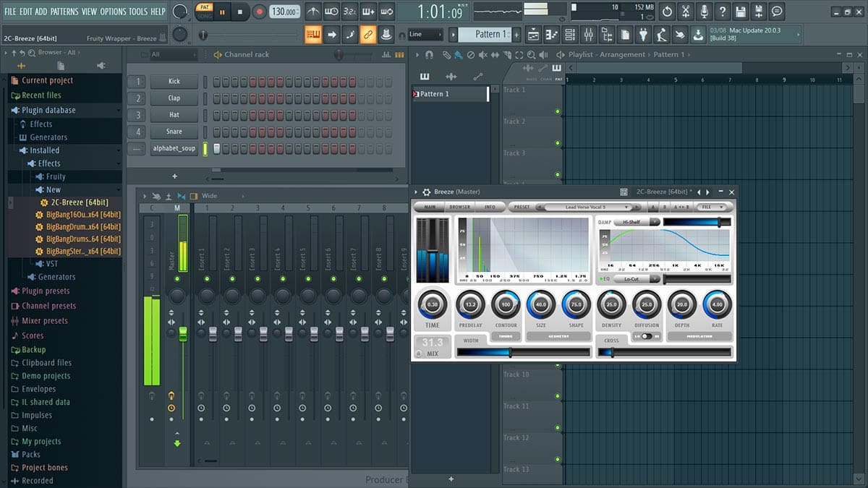This screenshot has height=488, width=868.
Task: Open the chat bubble news icon
Action: coord(777,12)
